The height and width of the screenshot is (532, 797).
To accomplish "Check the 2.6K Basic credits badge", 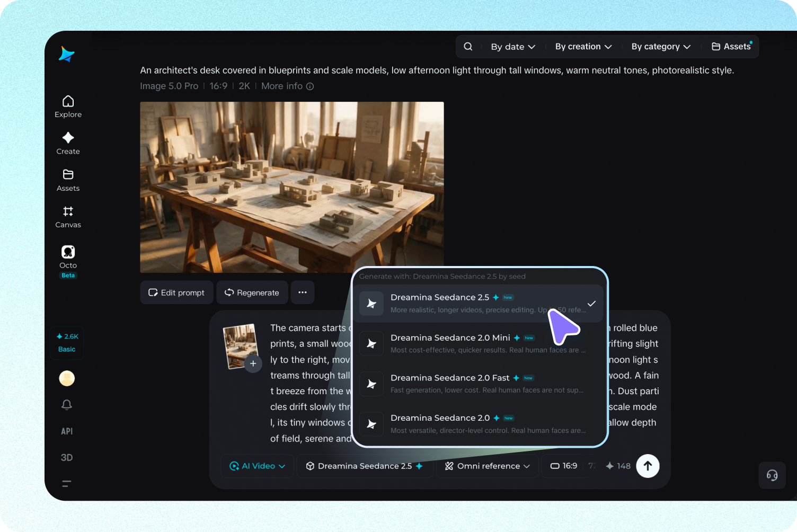I will point(67,343).
